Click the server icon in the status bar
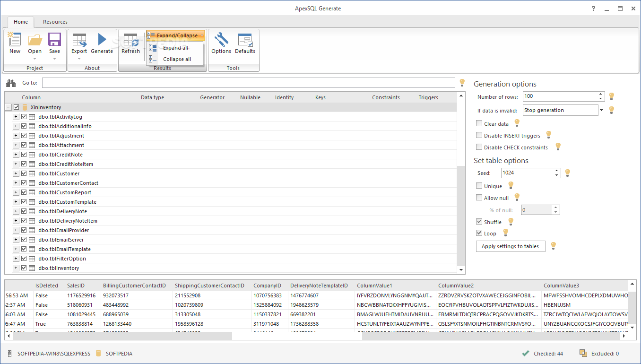Screen dimensions: 641x364 10,354
